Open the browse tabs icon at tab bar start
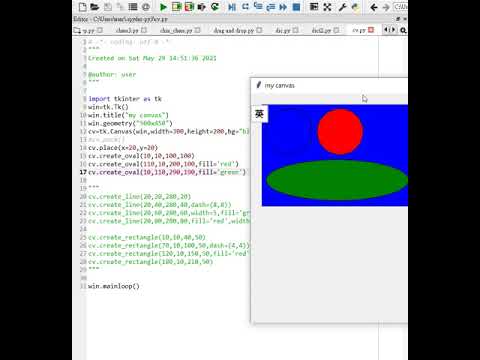This screenshot has width=480, height=360. coord(77,30)
